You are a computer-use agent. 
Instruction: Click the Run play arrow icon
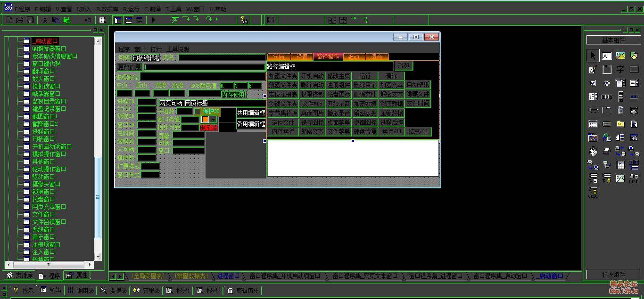[x=153, y=20]
